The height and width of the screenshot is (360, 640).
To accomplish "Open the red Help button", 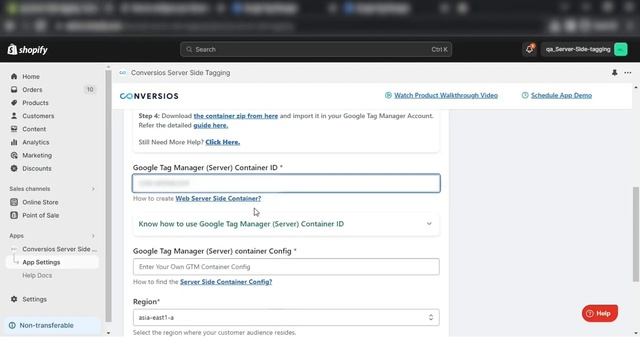I will [x=600, y=313].
